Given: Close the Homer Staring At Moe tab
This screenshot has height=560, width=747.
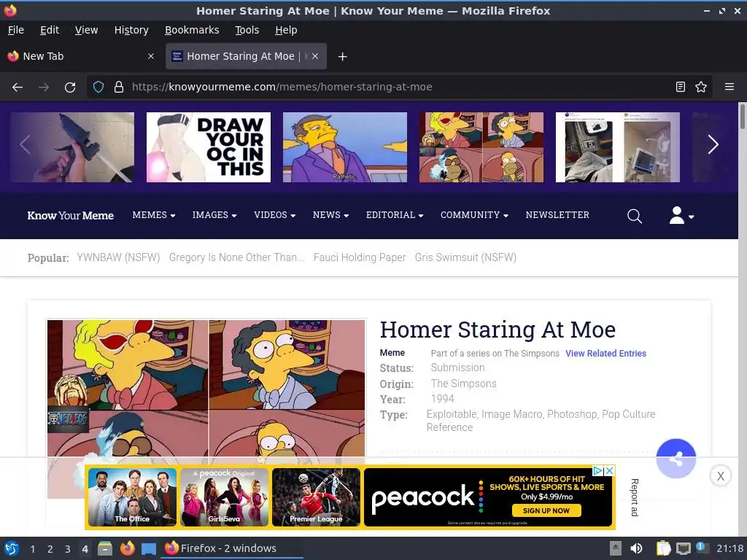Looking at the screenshot, I should pyautogui.click(x=315, y=56).
